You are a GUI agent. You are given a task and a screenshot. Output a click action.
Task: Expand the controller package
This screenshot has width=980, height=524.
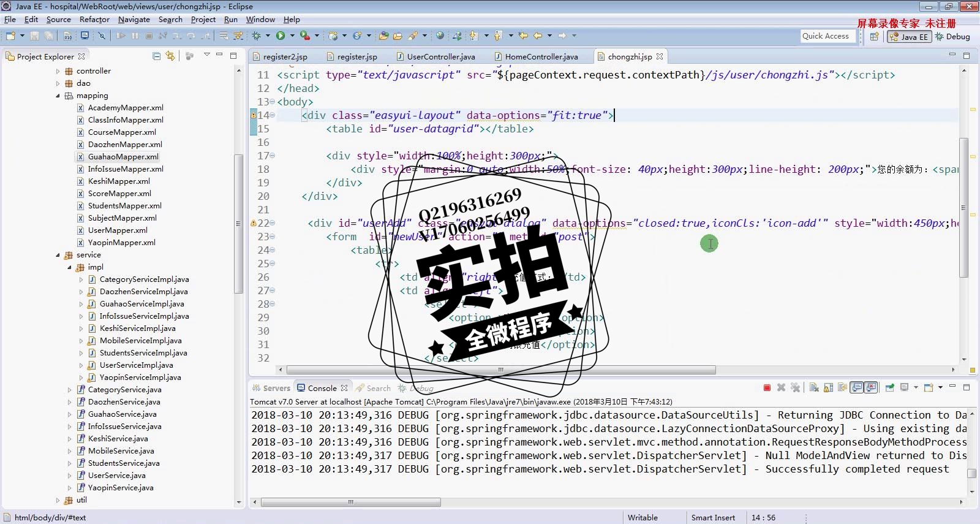coord(58,71)
